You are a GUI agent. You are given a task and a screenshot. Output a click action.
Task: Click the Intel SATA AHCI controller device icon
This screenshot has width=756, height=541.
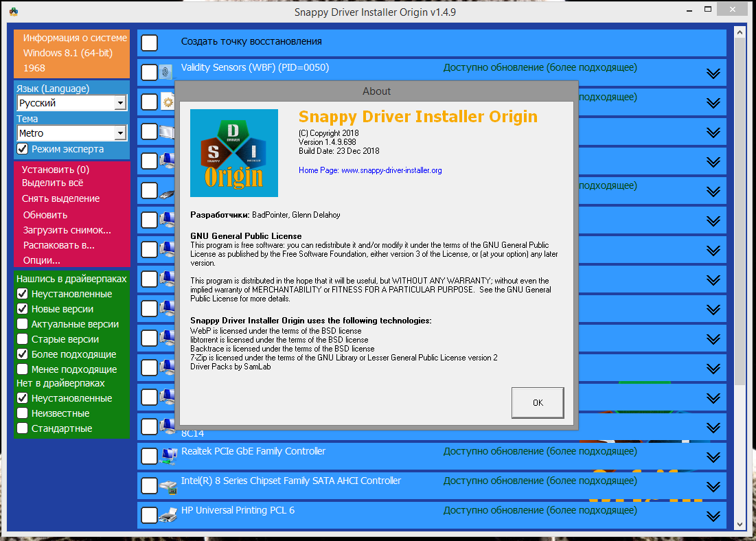[169, 486]
